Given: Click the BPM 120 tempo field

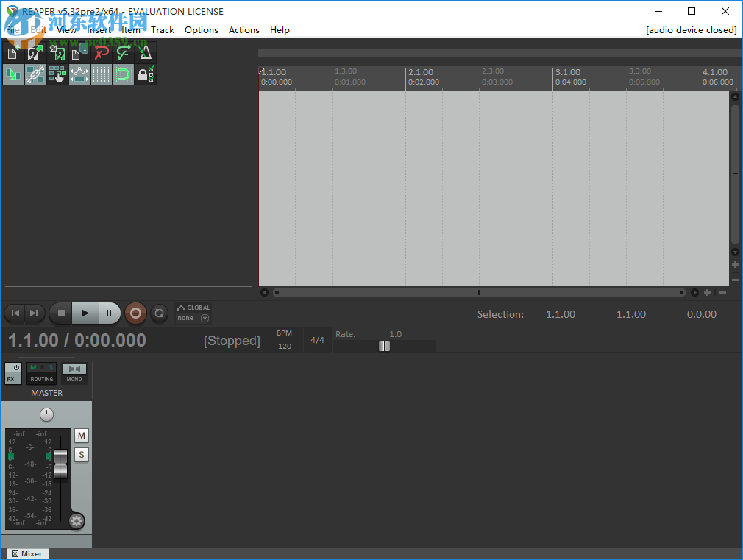Looking at the screenshot, I should [x=284, y=339].
